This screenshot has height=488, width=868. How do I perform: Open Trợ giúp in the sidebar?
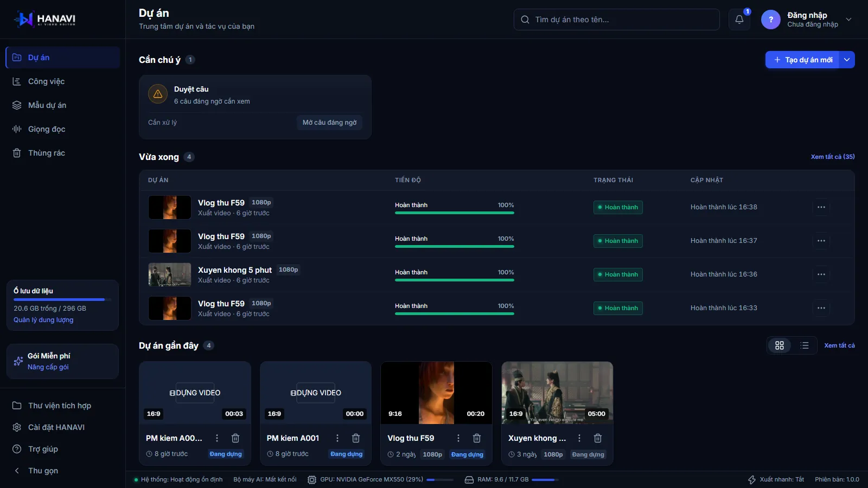pyautogui.click(x=63, y=449)
